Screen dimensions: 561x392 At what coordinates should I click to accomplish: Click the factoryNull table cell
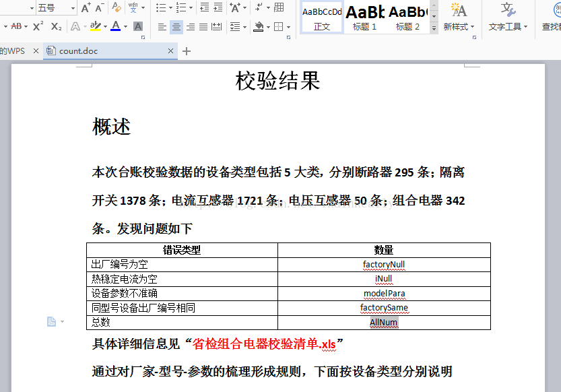pos(384,265)
